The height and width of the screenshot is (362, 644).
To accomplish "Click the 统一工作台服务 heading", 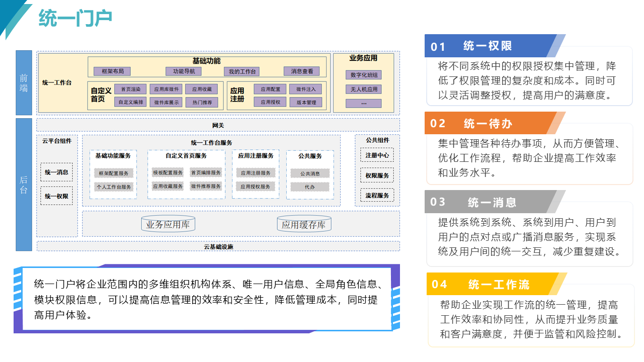I will (x=212, y=143).
